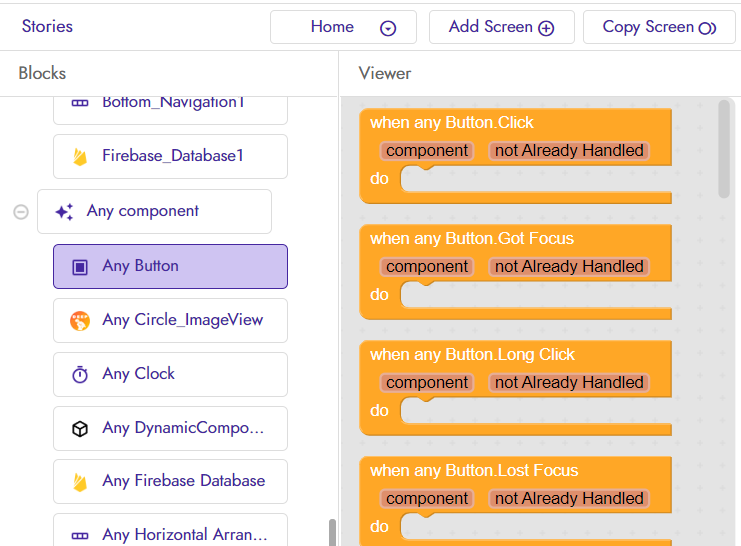The width and height of the screenshot is (741, 546).
Task: Click the Copy Screen button
Action: point(659,27)
